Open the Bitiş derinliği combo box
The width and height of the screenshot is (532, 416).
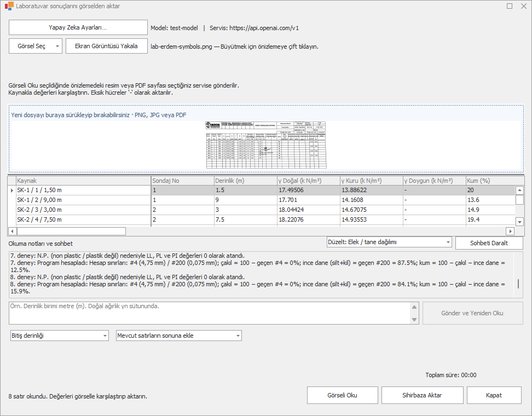60,336
